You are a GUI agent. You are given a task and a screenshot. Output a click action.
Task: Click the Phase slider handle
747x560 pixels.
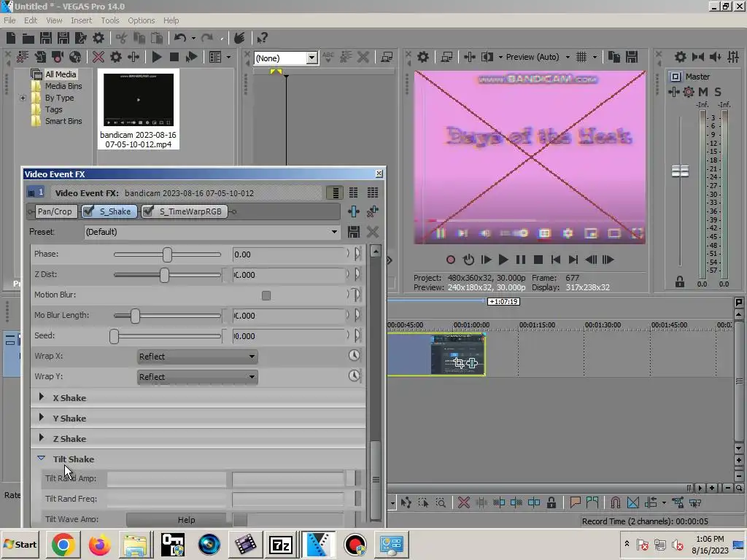(167, 254)
